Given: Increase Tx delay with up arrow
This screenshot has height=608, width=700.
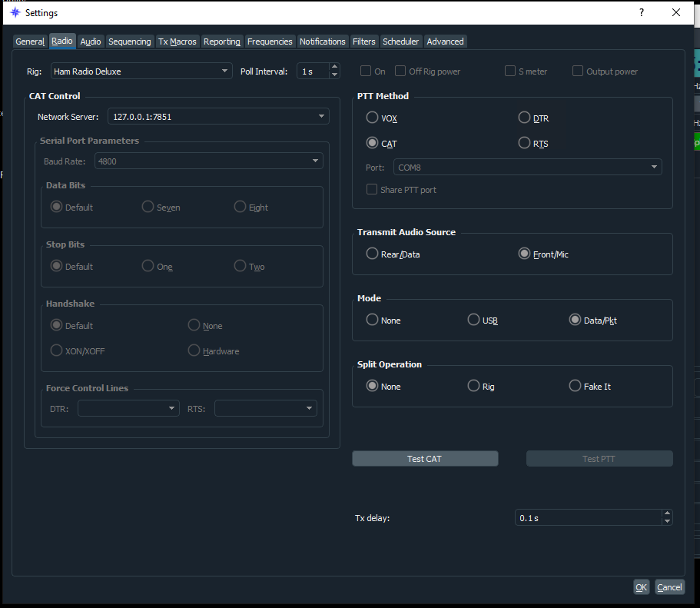Looking at the screenshot, I should click(667, 513).
